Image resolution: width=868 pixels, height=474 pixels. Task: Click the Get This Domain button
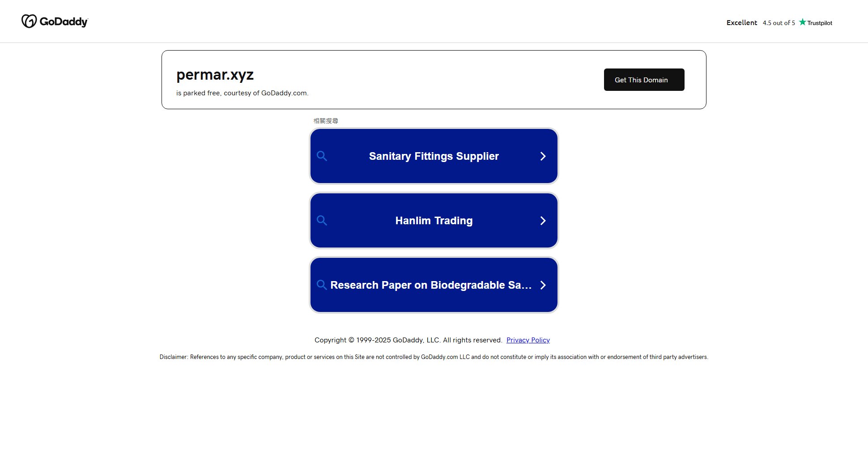tap(643, 79)
